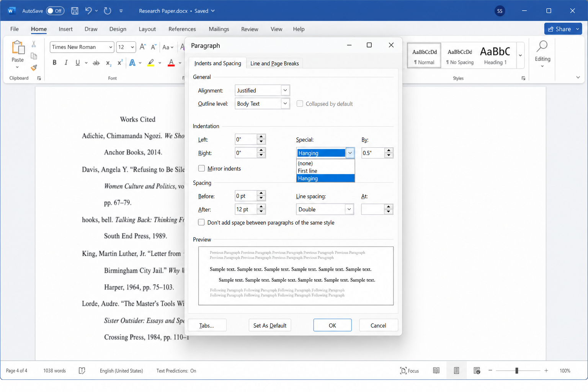The image size is (588, 392).
Task: Click the Paste clipboard icon
Action: [18, 48]
